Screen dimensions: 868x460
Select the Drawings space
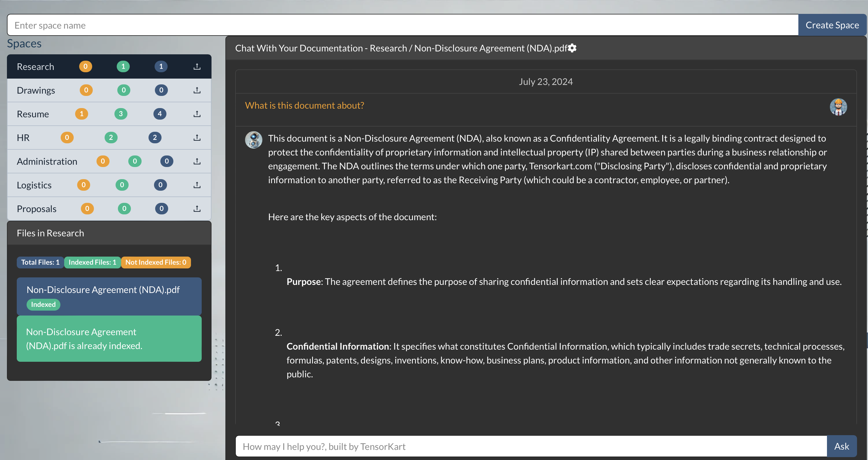point(36,90)
